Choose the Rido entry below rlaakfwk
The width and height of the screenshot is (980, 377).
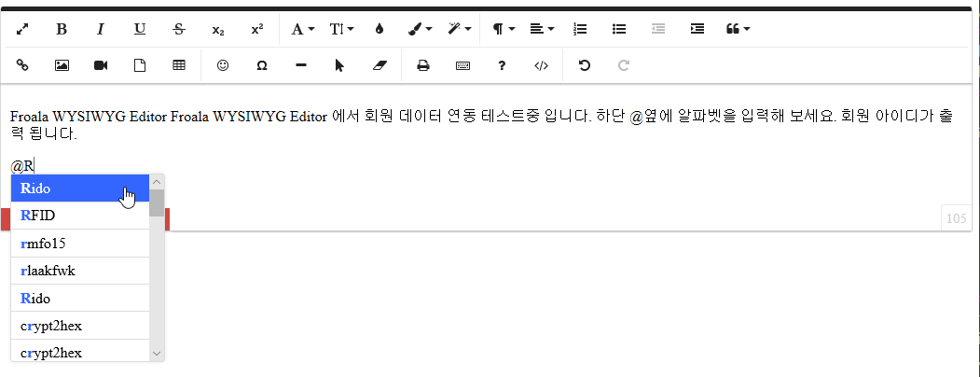(80, 299)
